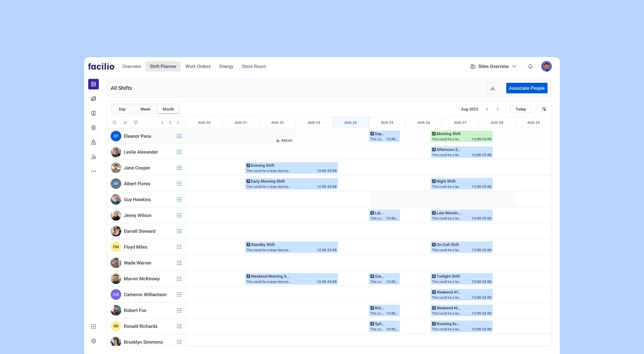Switch the calendar to Day view
Viewport: 644px width, 354px height.
coord(122,109)
